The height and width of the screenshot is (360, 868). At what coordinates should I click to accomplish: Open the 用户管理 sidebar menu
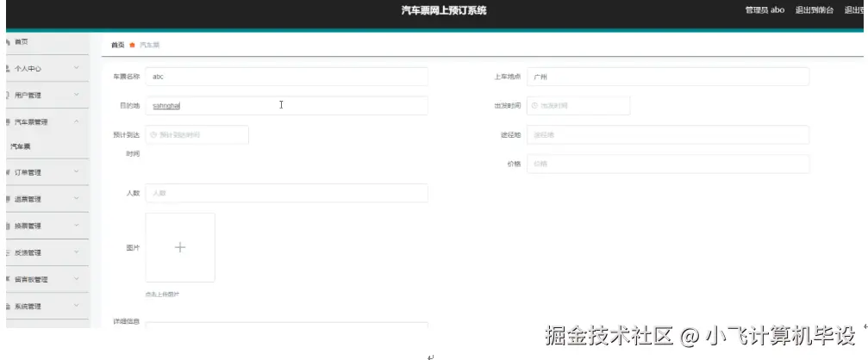click(x=47, y=95)
